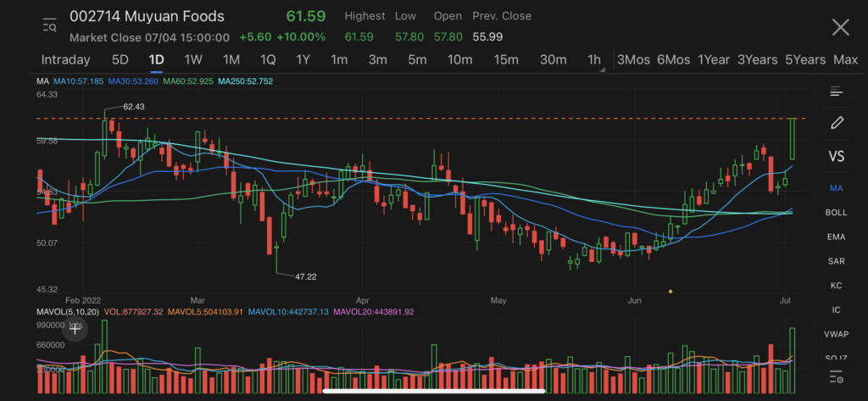The image size is (868, 401).
Task: Click the 002714 Muyuan Foods title
Action: coord(147,17)
